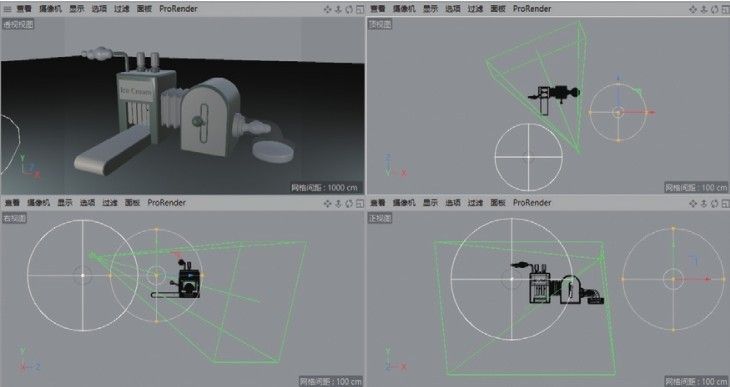This screenshot has width=730, height=387.
Task: Toggle maximize icon of the perspective viewport
Action: point(360,9)
